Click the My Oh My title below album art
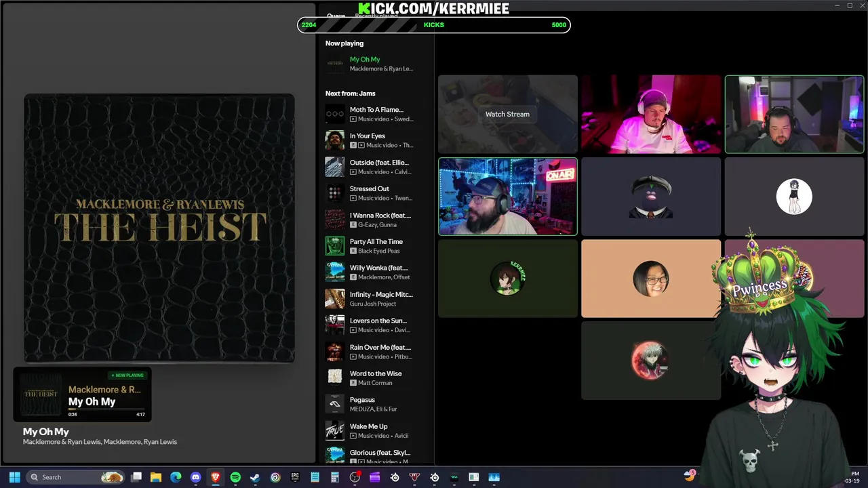This screenshot has width=868, height=488. tap(46, 432)
